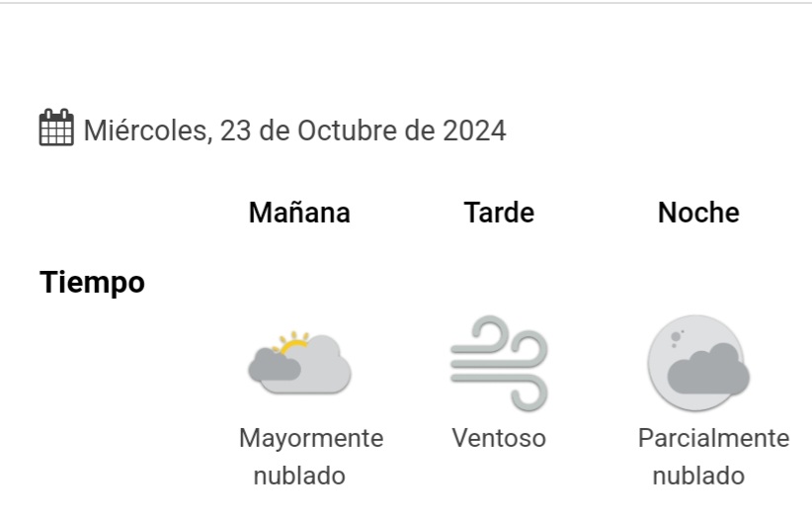812x525 pixels.
Task: Click the word nublado under Mayormente
Action: (x=299, y=476)
